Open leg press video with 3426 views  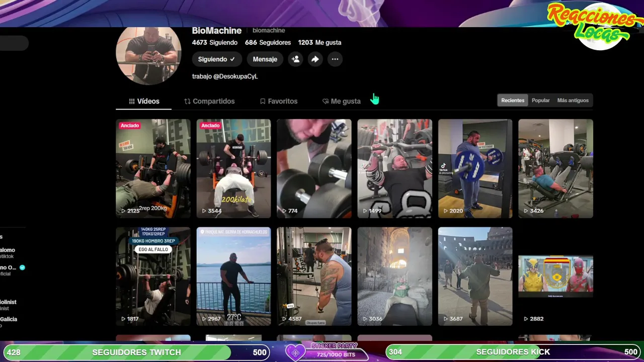coord(555,168)
